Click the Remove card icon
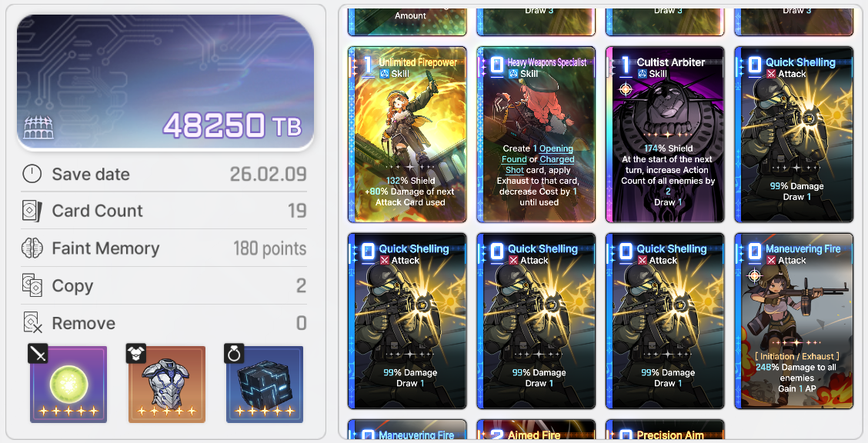Viewport: 868px width, 443px height. coord(32,322)
